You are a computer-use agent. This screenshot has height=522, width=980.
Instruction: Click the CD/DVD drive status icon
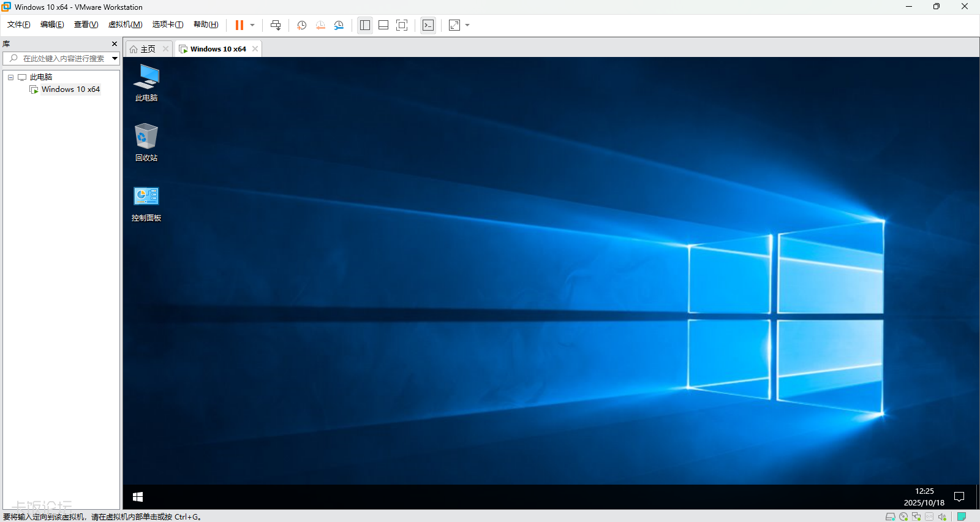point(903,516)
